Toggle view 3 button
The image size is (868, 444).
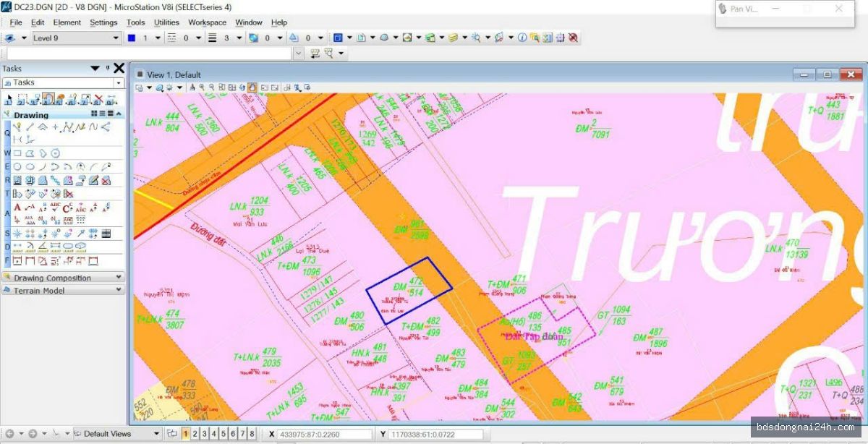pyautogui.click(x=205, y=434)
